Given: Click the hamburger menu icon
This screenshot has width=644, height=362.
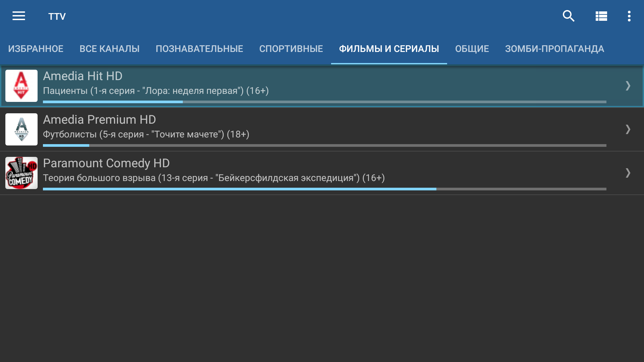Looking at the screenshot, I should coord(18,16).
